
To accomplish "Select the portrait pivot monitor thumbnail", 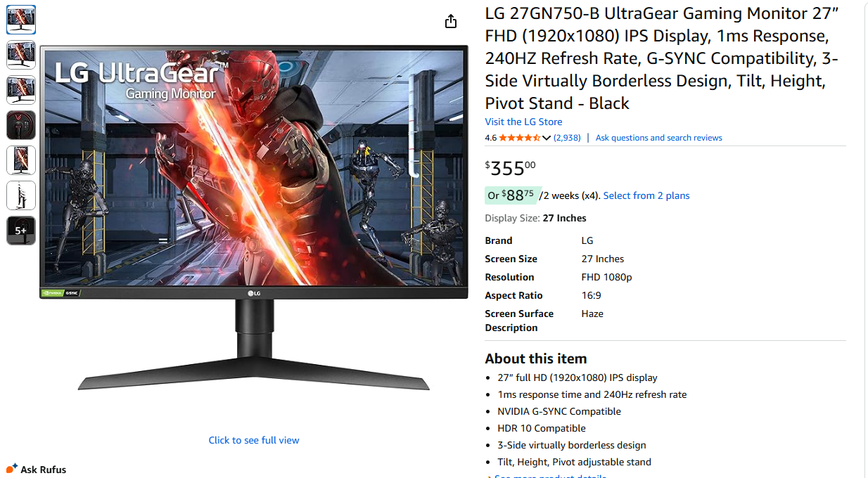I will 21,160.
